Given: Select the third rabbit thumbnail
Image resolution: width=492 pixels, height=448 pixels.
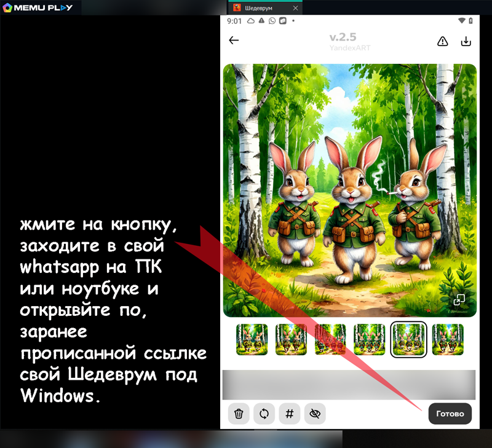Looking at the screenshot, I should click(x=330, y=339).
